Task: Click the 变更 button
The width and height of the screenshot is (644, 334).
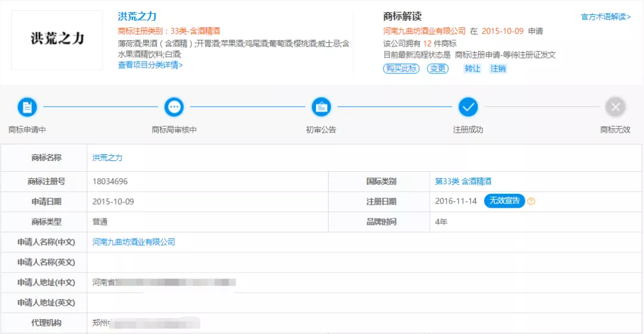Action: (438, 69)
